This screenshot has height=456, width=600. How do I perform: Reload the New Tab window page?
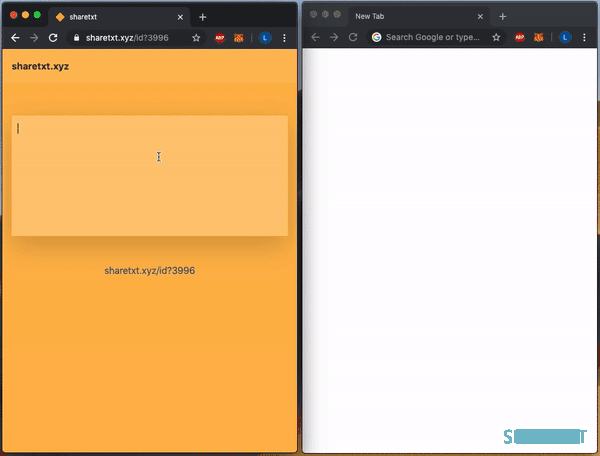353,37
